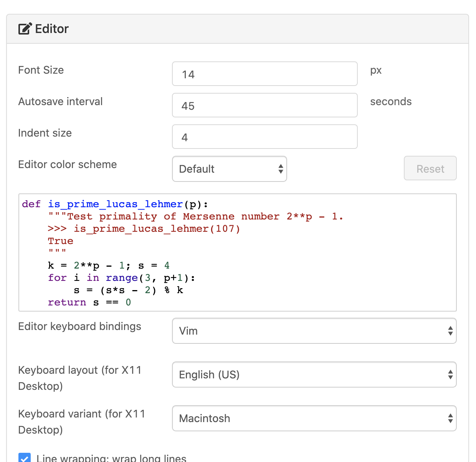
Task: Toggle the Line wrapping checkbox
Action: pyautogui.click(x=25, y=458)
